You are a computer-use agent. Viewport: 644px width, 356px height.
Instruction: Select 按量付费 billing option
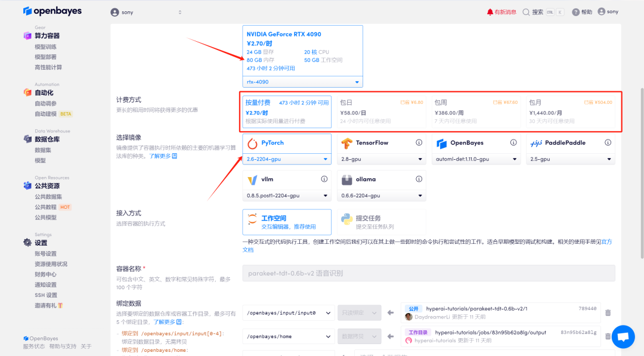[287, 112]
